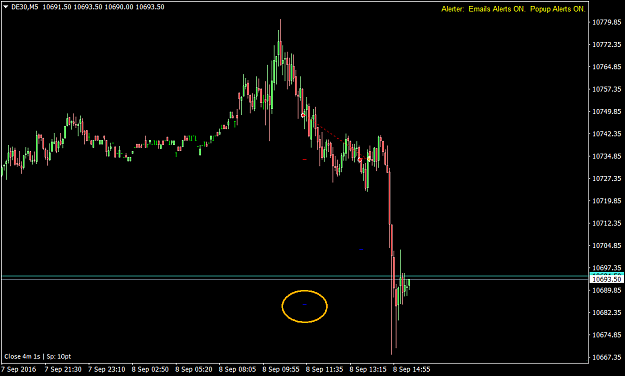Viewport: 625px width, 376px height.
Task: Click the 10689.85 price axis label
Action: coord(607,290)
